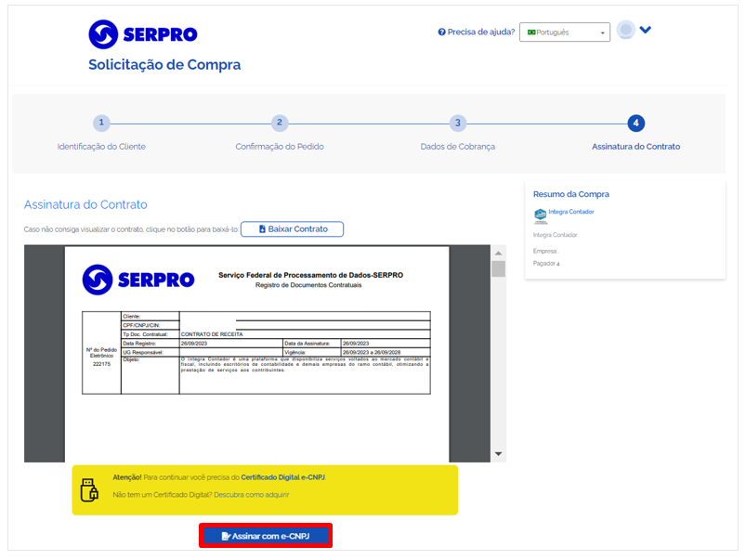Click the help question mark icon
746x560 pixels.
(x=441, y=32)
